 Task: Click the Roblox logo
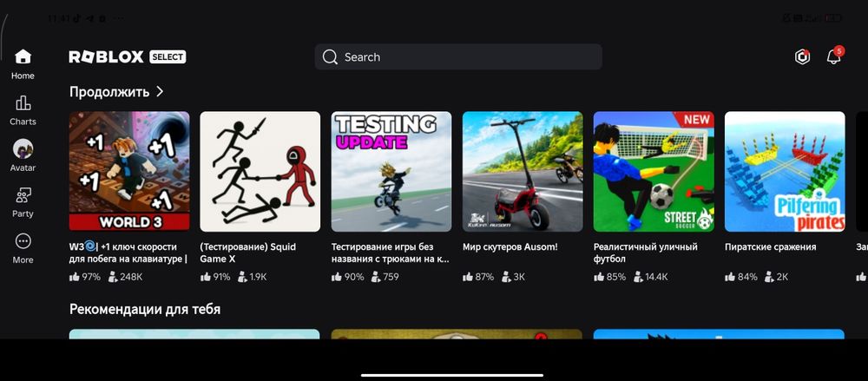tap(106, 57)
